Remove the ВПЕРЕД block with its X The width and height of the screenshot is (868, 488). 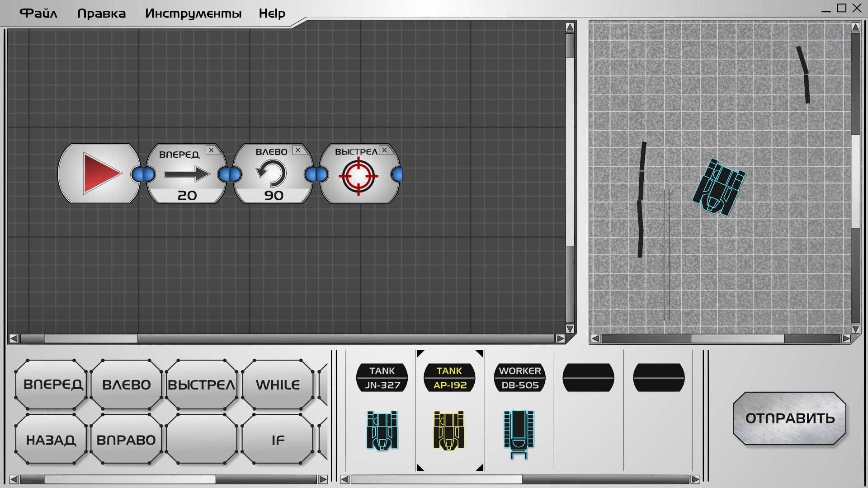tap(211, 150)
